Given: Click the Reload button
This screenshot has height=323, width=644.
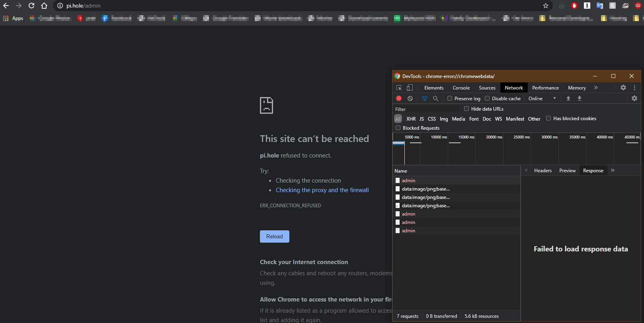Looking at the screenshot, I should [x=275, y=236].
